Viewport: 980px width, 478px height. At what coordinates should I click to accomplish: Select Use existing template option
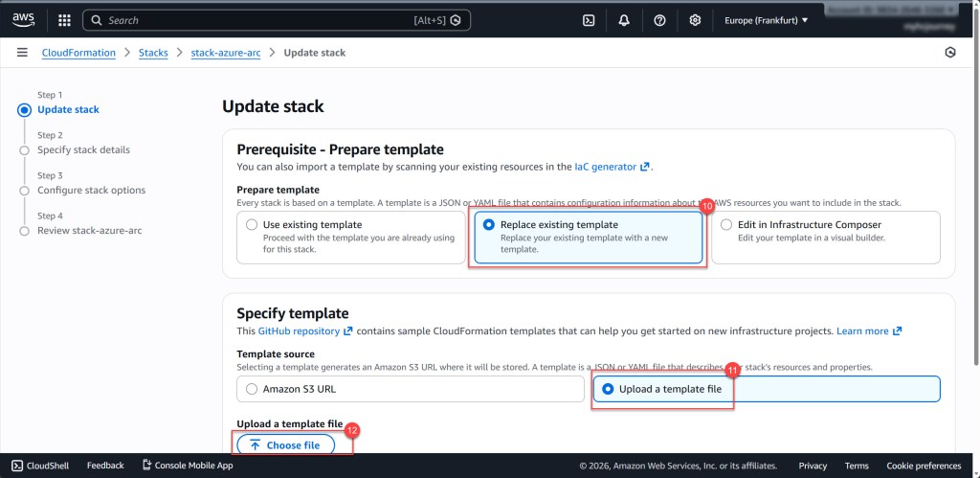[x=252, y=225]
